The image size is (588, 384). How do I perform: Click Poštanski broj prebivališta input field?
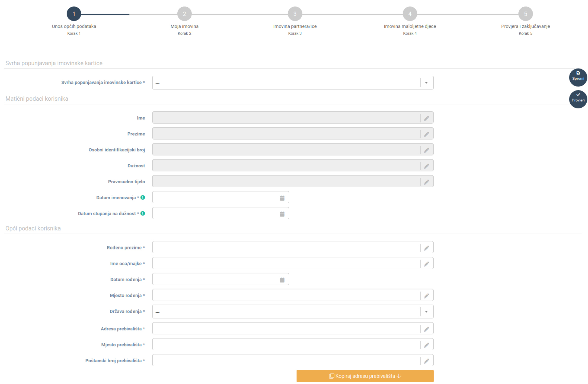click(286, 361)
